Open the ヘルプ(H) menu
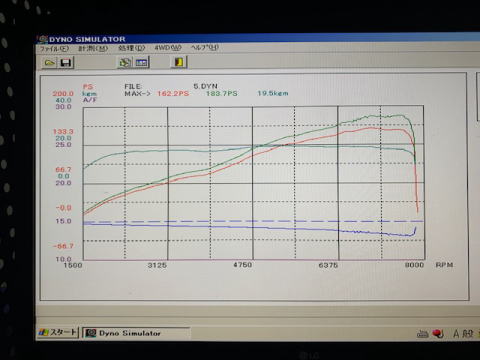480x360 pixels. tap(205, 47)
